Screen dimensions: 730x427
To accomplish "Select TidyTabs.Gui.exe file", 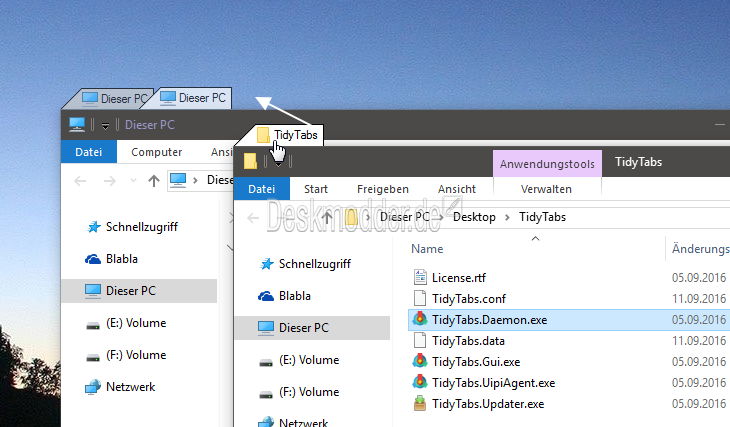I will tap(476, 362).
